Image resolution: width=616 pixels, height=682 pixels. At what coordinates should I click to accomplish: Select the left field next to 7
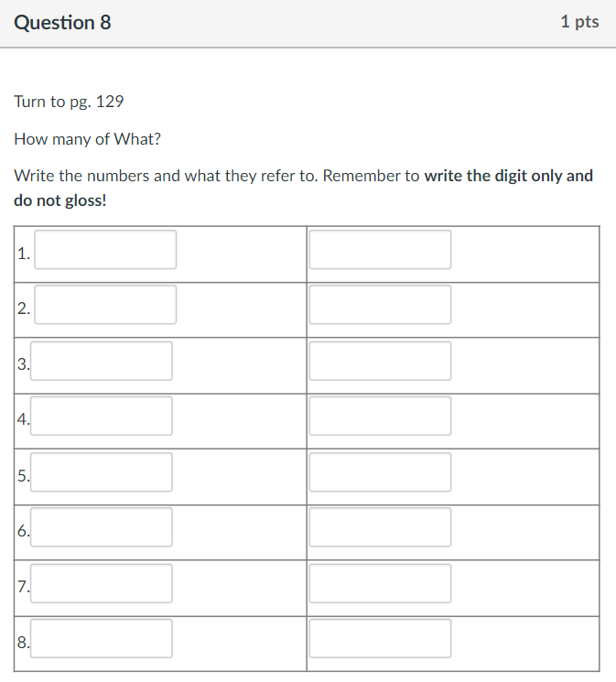tap(103, 583)
